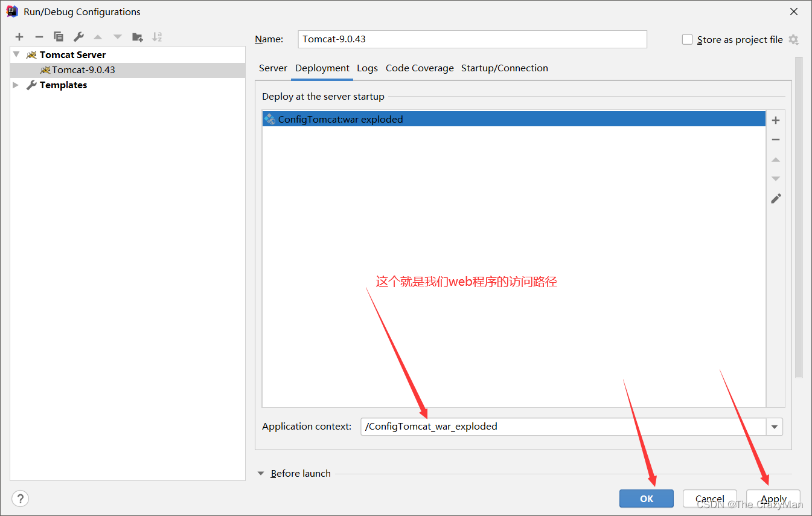Sort configurations alphabetically
Image resolution: width=812 pixels, height=516 pixels.
(157, 37)
